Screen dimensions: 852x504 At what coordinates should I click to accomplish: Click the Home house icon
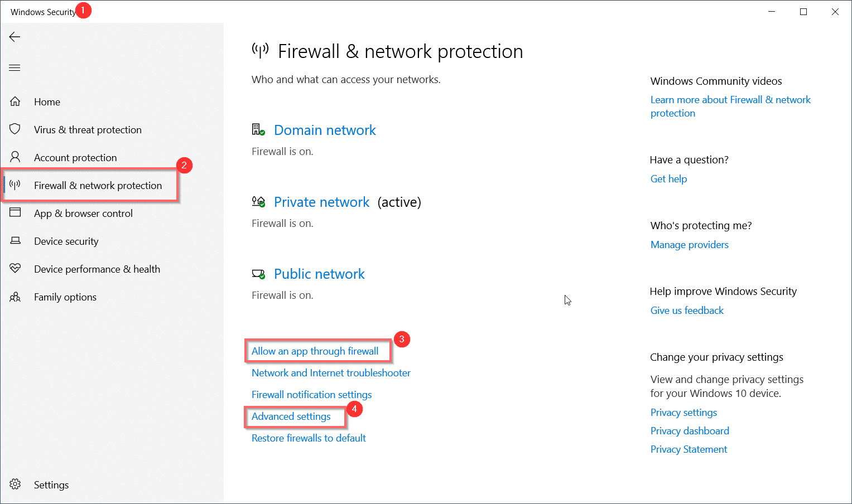tap(15, 101)
